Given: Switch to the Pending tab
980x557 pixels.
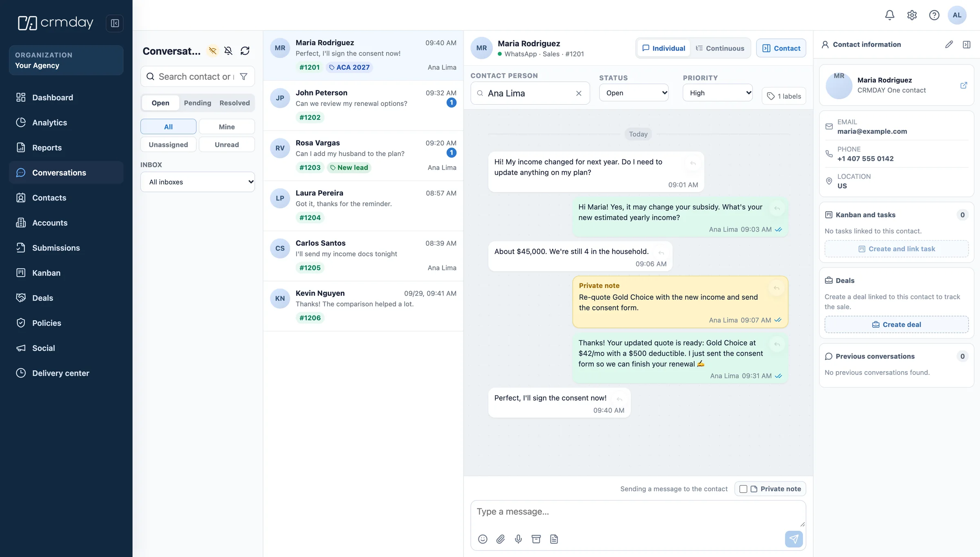Looking at the screenshot, I should [x=198, y=103].
